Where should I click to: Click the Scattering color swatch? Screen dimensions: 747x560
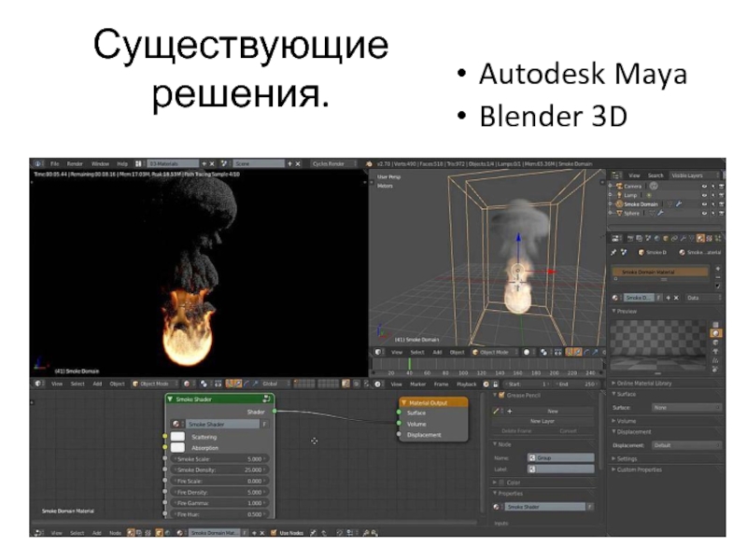(177, 436)
